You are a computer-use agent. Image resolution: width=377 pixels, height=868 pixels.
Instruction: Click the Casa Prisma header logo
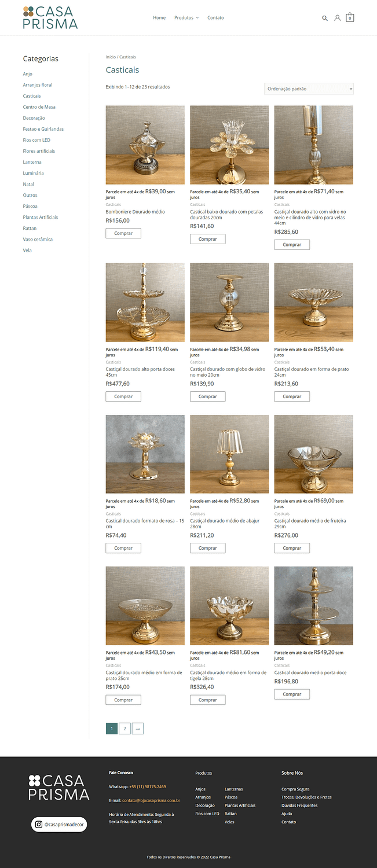pos(50,17)
